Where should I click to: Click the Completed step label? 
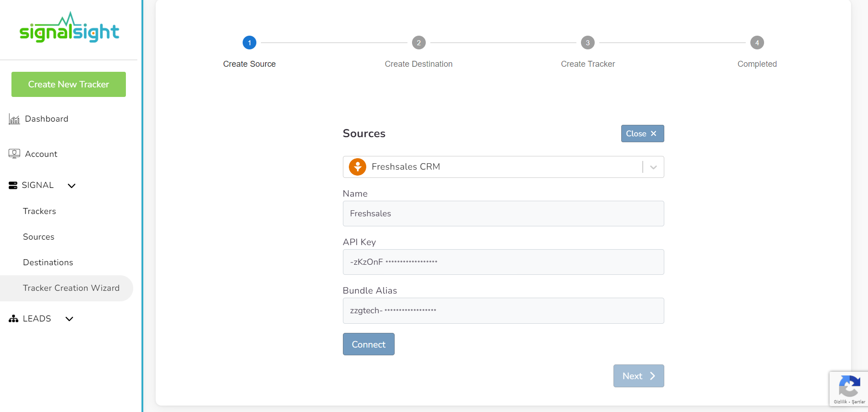(x=757, y=64)
